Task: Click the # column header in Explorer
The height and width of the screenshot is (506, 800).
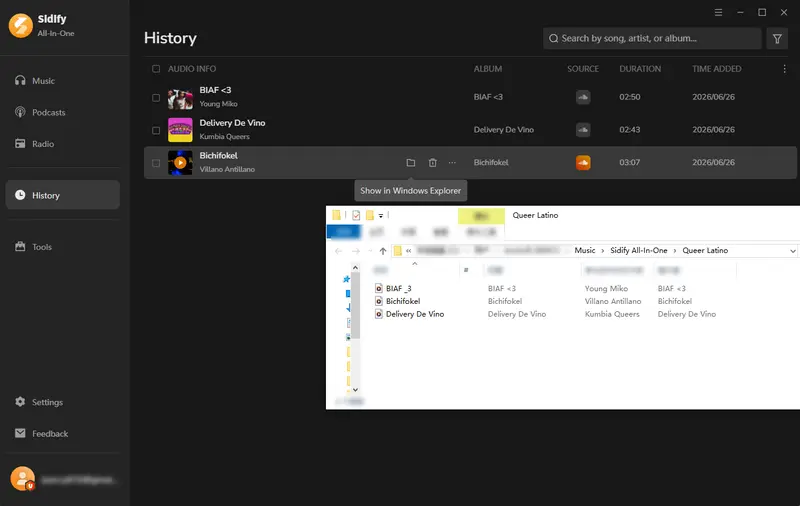Action: tap(466, 270)
